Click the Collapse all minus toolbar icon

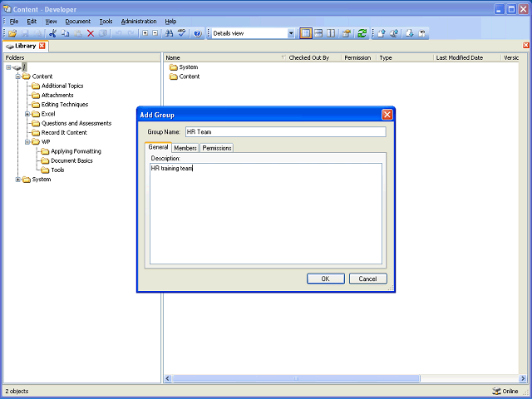click(155, 33)
